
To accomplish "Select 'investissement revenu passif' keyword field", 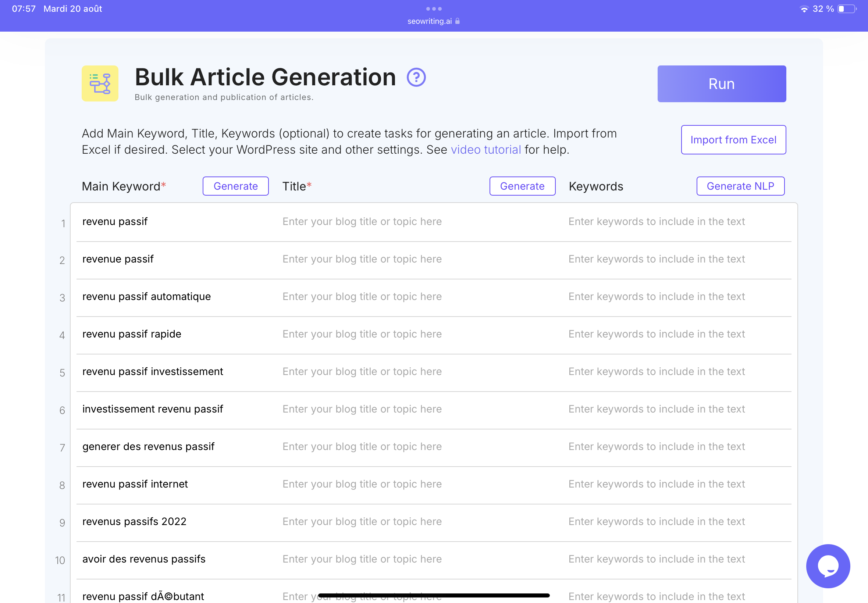I will pos(176,409).
